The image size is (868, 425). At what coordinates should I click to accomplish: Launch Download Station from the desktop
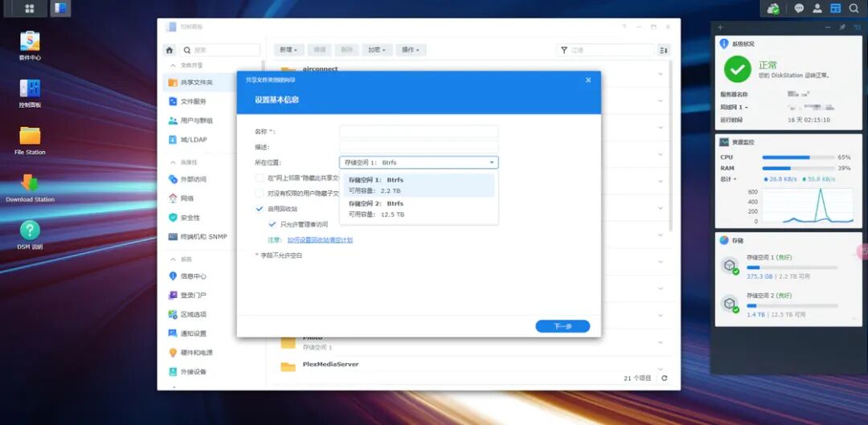pyautogui.click(x=30, y=188)
